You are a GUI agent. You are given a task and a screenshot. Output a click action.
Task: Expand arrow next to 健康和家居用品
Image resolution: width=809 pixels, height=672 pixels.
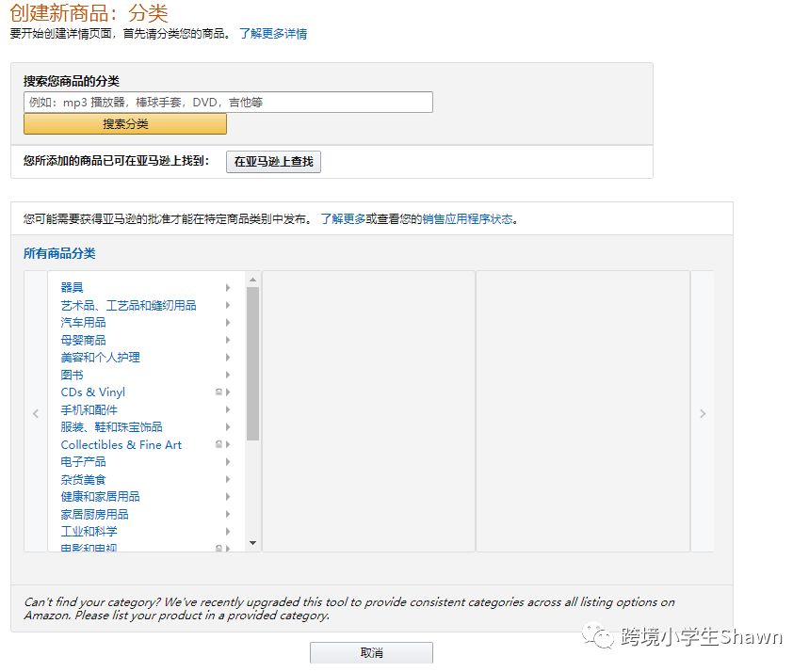(x=228, y=497)
